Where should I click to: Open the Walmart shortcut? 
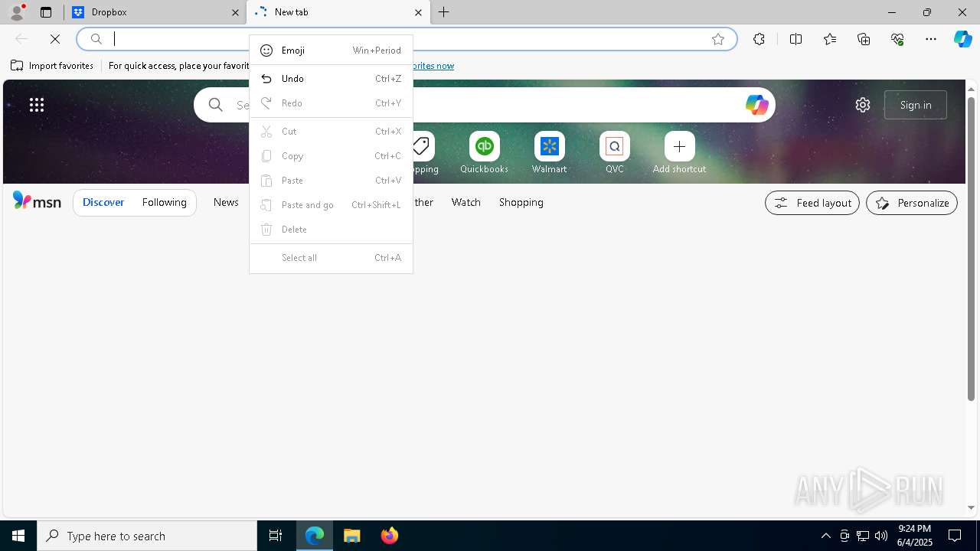[x=549, y=153]
